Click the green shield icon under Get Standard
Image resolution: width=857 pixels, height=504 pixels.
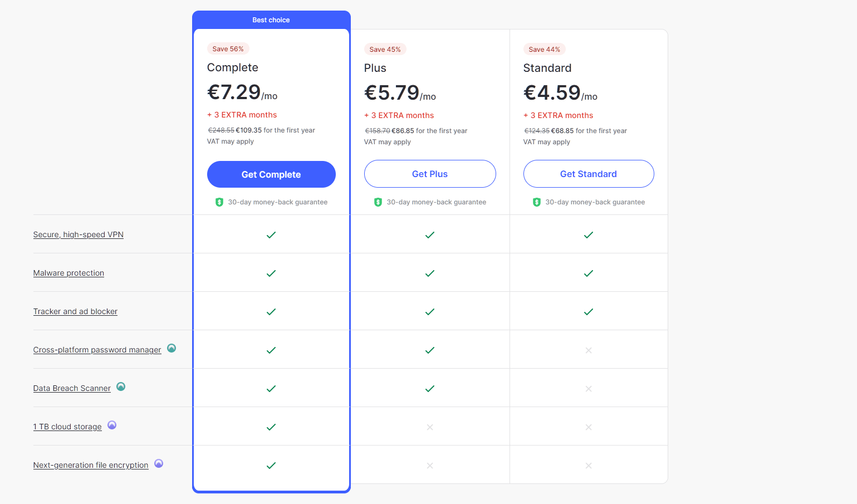coord(537,202)
